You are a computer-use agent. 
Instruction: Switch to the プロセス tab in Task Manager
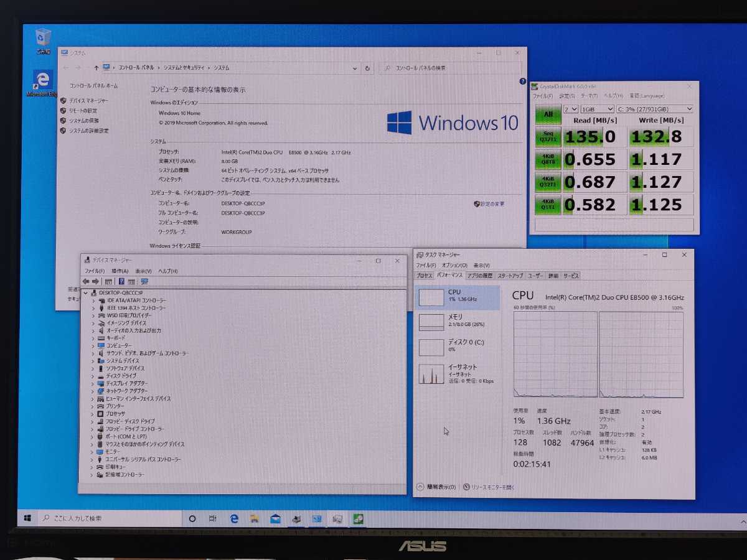coord(424,276)
